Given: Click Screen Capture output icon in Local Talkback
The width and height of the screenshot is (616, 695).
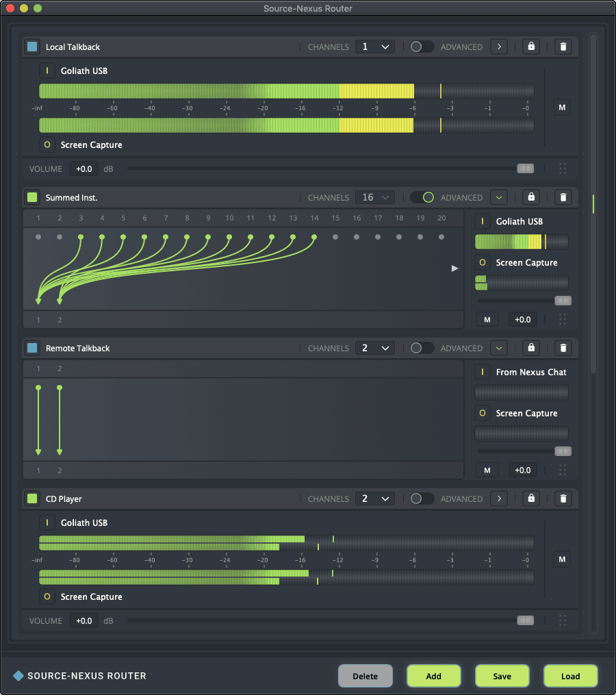Looking at the screenshot, I should click(x=47, y=145).
